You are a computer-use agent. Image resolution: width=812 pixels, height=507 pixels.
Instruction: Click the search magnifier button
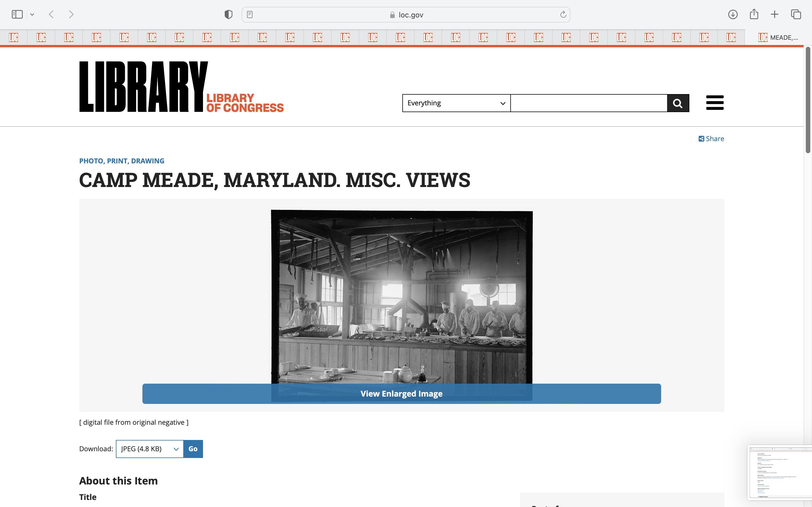tap(678, 103)
